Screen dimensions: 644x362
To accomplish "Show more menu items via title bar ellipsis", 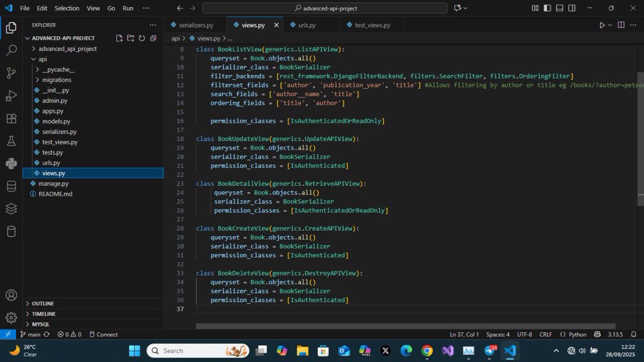I will (147, 8).
